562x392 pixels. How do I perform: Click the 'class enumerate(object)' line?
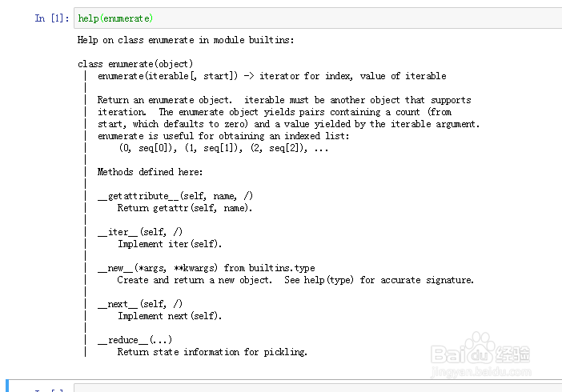coord(135,64)
